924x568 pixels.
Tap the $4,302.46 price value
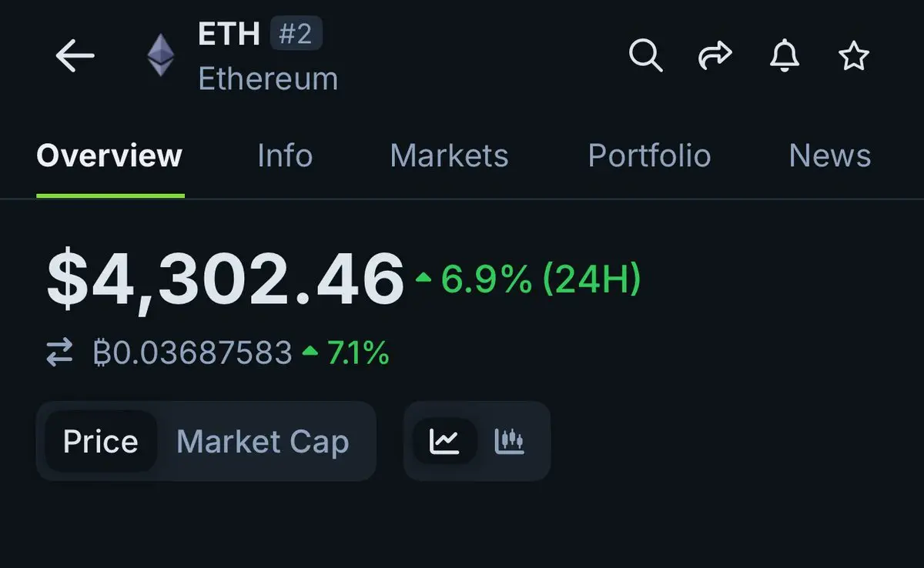[226, 279]
